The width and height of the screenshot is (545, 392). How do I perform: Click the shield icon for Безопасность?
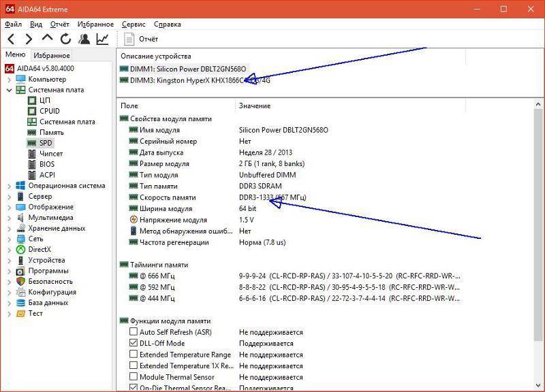[x=21, y=282]
